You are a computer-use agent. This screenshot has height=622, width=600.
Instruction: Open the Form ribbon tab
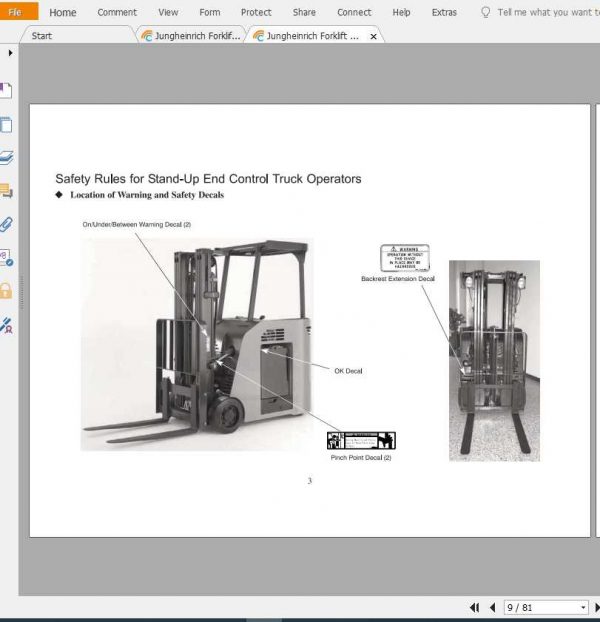(x=210, y=12)
